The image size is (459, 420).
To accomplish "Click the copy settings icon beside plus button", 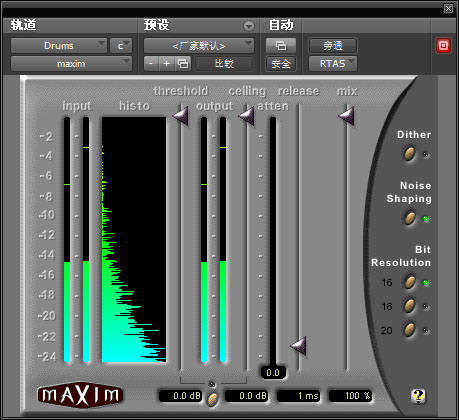I will [183, 63].
